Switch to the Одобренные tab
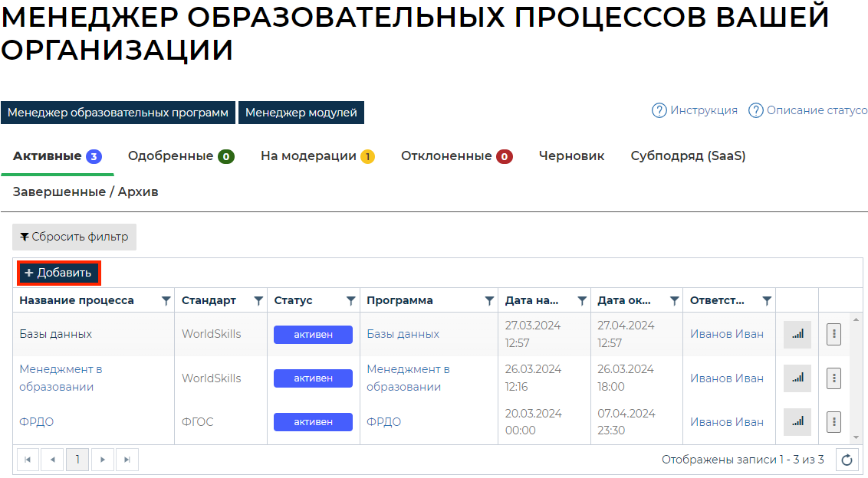868x478 pixels. pyautogui.click(x=180, y=156)
